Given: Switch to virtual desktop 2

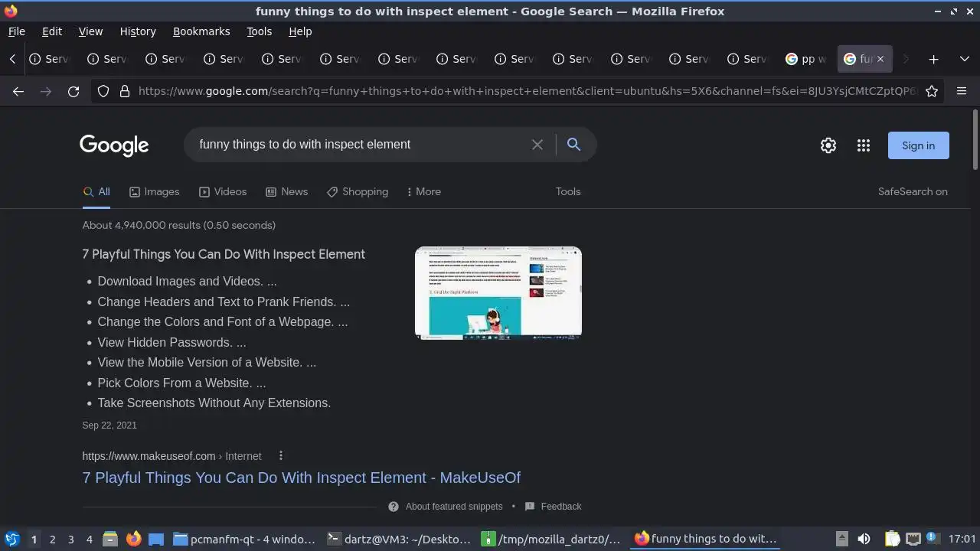Looking at the screenshot, I should click(x=52, y=539).
